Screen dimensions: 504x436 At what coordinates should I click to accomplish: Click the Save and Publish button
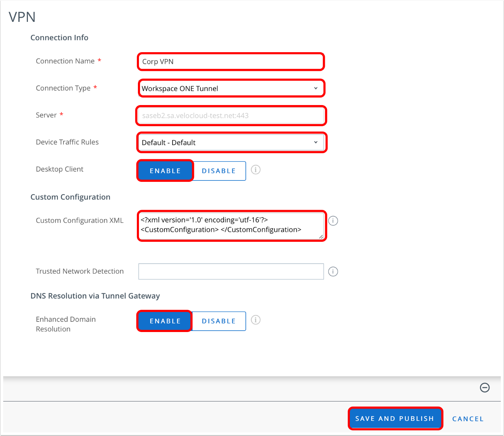point(395,419)
